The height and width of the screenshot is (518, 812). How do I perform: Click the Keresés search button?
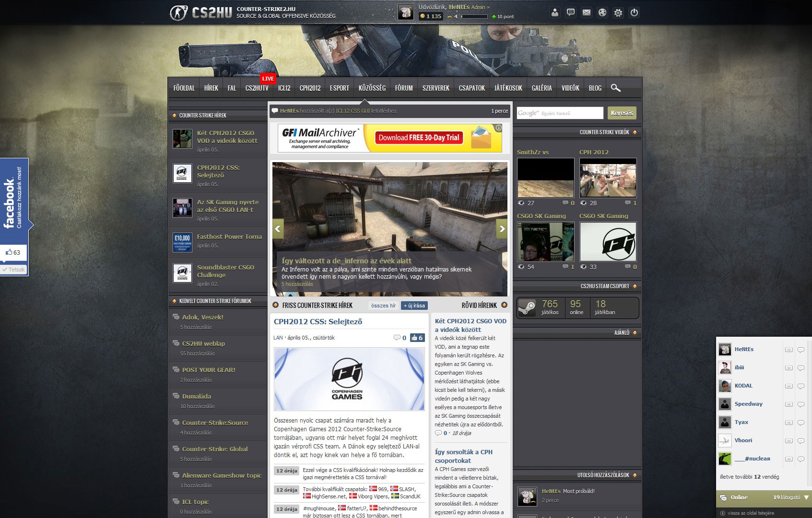[622, 113]
